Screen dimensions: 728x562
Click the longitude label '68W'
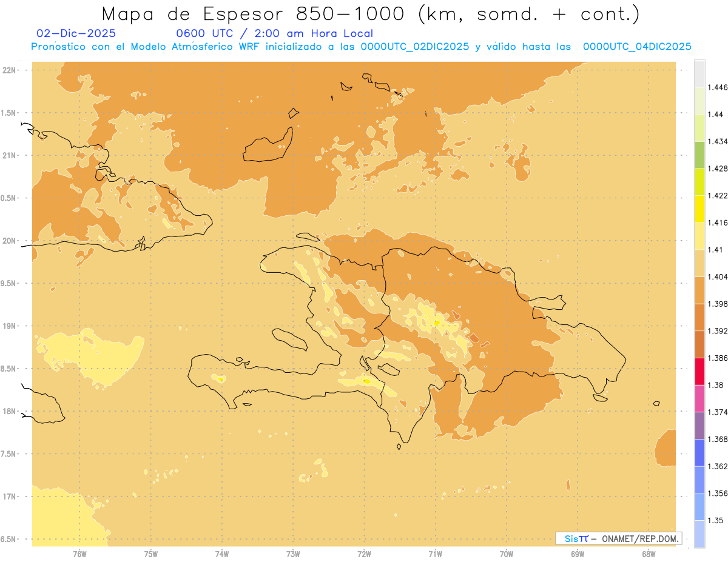click(649, 554)
